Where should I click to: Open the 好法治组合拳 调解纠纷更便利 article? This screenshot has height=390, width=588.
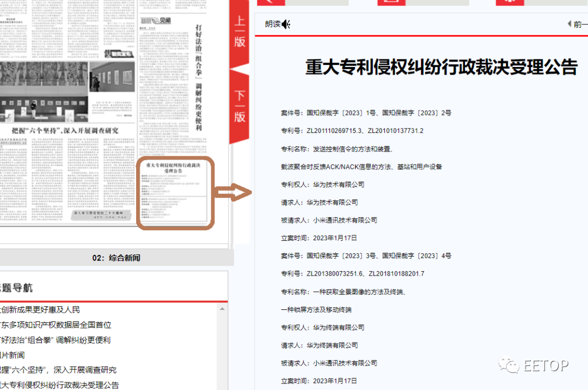coord(54,340)
